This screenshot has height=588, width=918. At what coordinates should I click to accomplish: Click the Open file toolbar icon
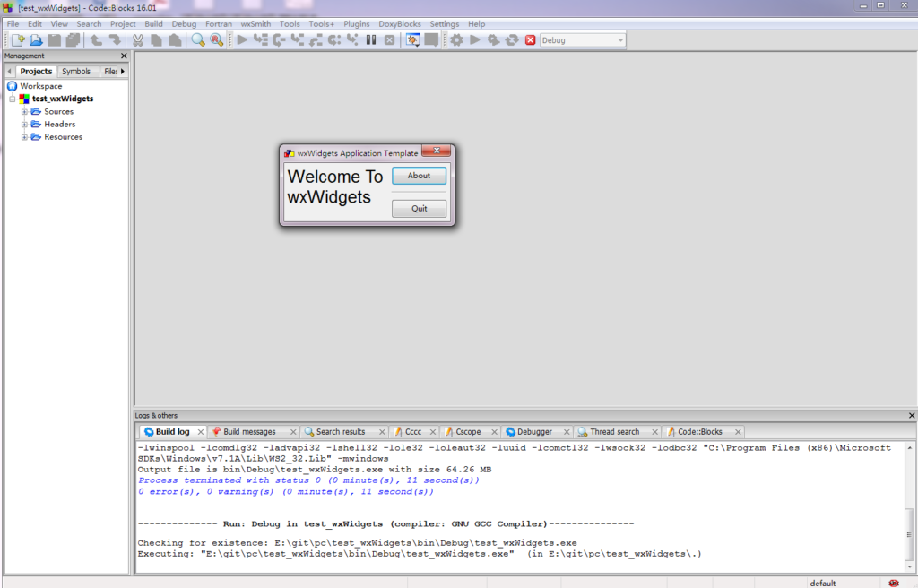[36, 39]
